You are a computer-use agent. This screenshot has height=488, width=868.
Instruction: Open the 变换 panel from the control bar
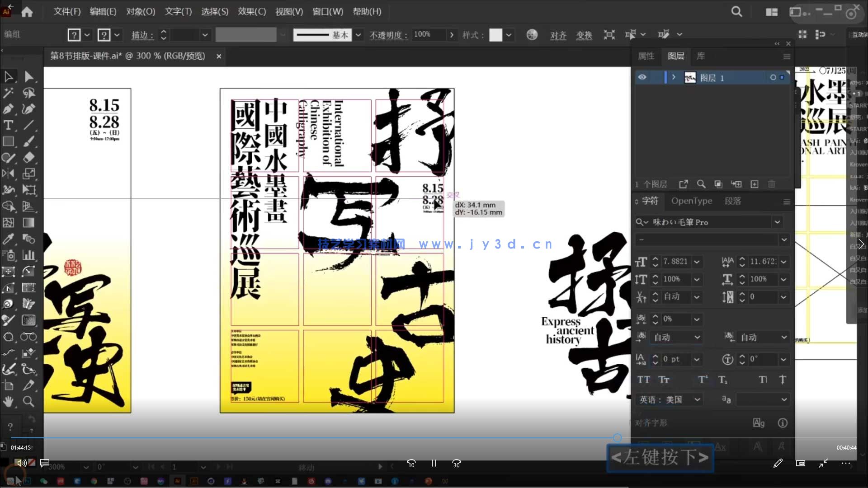[x=584, y=35]
